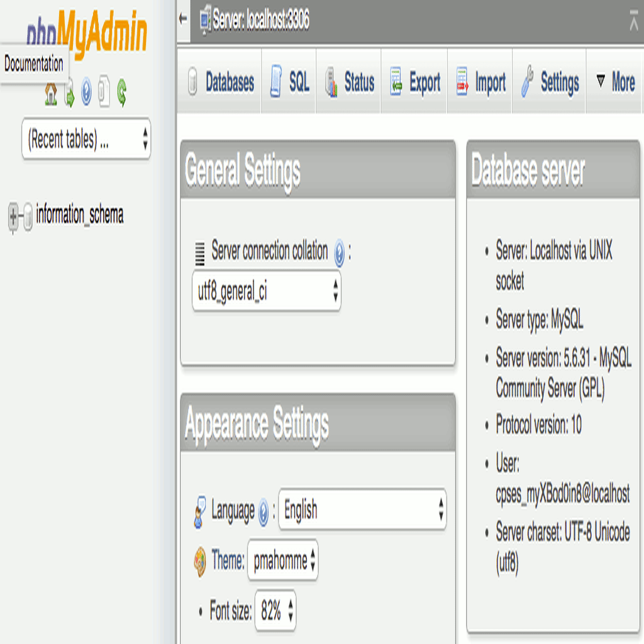Open the Export tab
Image resolution: width=644 pixels, height=644 pixels.
(415, 82)
